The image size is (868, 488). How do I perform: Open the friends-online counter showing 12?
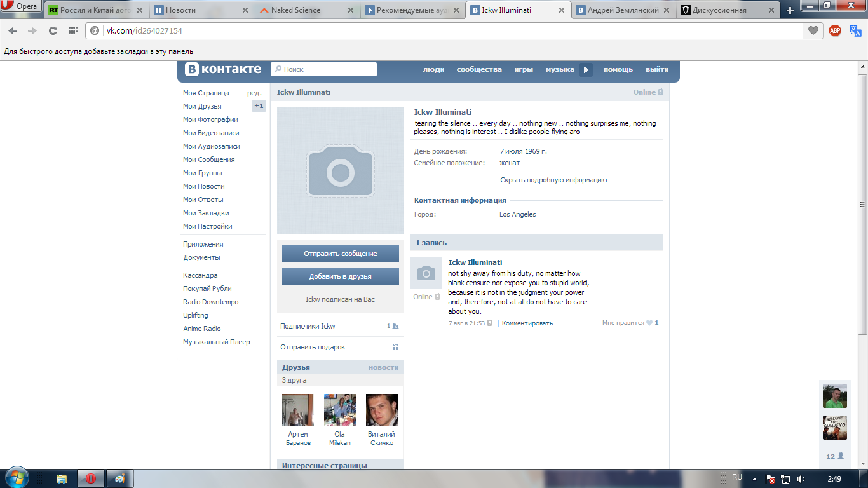coord(835,456)
